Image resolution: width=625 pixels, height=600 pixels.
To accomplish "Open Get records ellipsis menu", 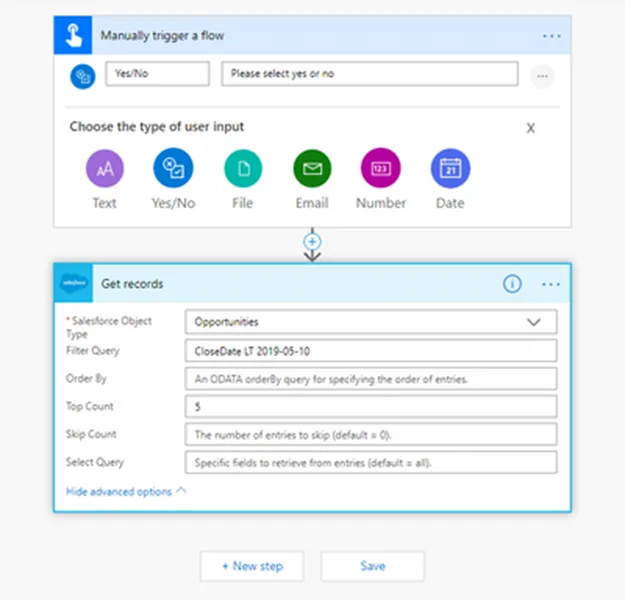I will click(551, 284).
